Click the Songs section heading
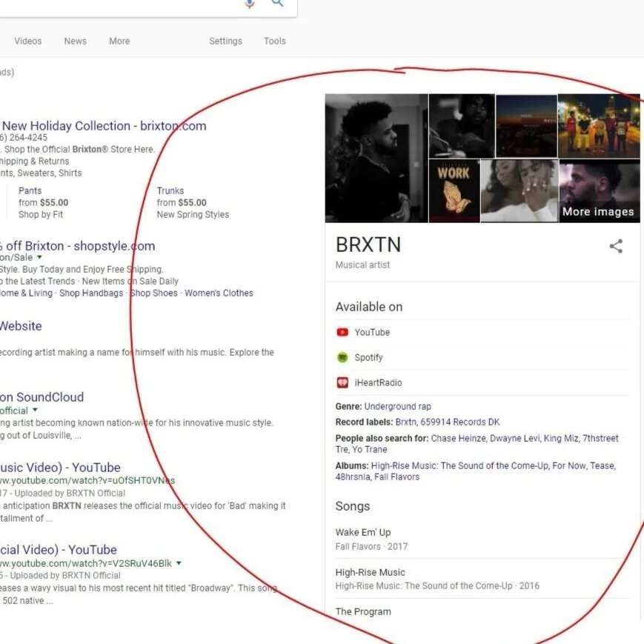Screen dimensions: 644x644 [x=353, y=506]
